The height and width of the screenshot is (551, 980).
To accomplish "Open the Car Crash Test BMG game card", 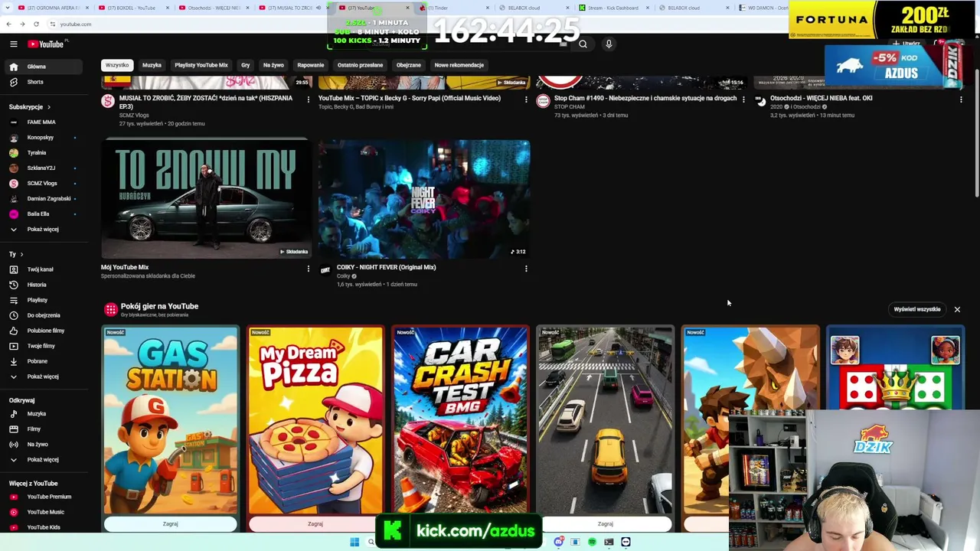I will [x=460, y=420].
